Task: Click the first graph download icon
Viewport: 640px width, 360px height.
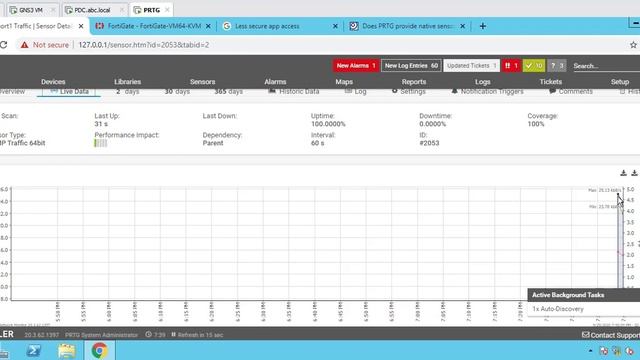Action: tap(623, 173)
